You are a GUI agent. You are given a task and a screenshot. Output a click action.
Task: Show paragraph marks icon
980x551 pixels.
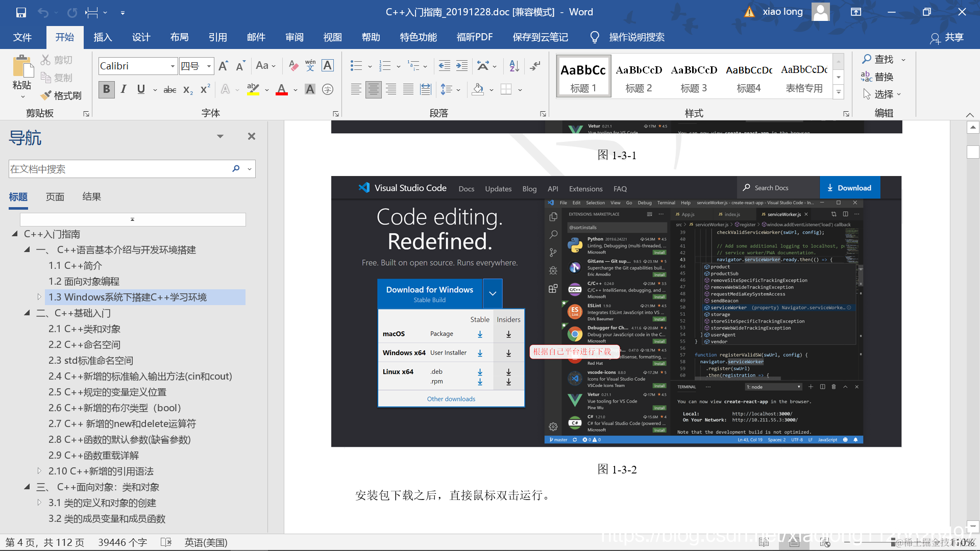(535, 65)
